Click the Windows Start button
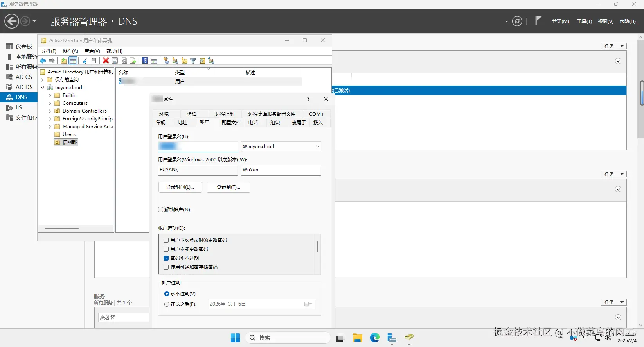 [x=235, y=338]
